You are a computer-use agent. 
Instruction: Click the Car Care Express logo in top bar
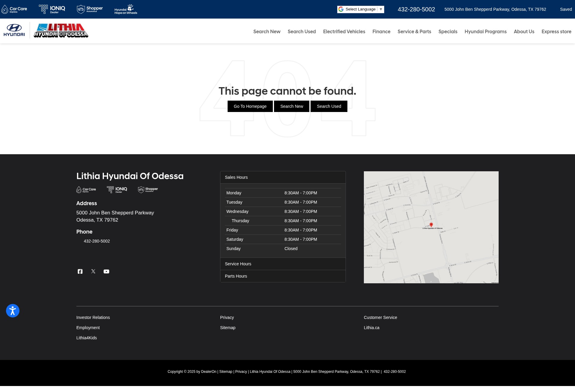tap(14, 9)
